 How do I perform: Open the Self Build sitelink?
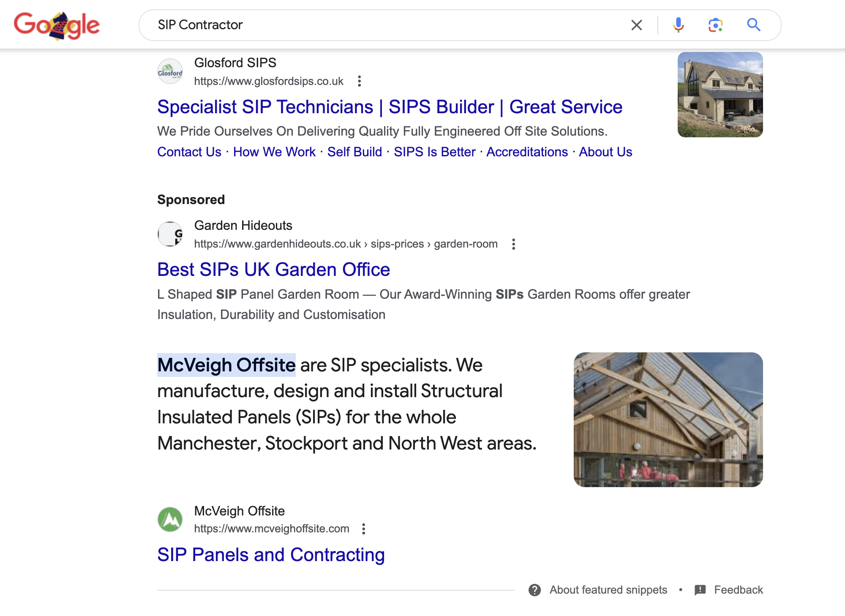(x=354, y=152)
